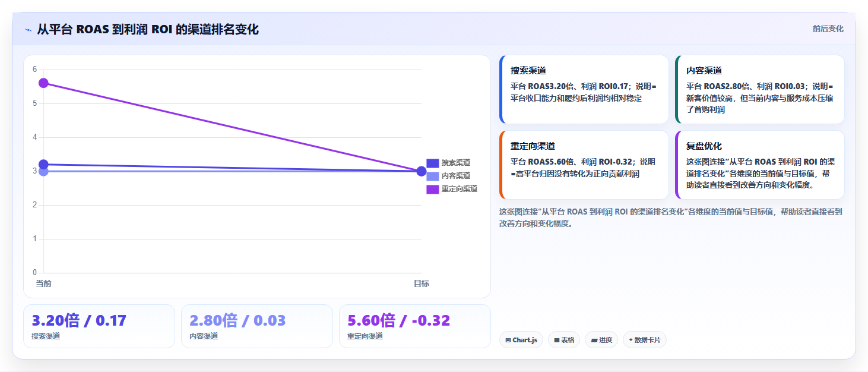Open the 内容渠道 info card

[759, 89]
